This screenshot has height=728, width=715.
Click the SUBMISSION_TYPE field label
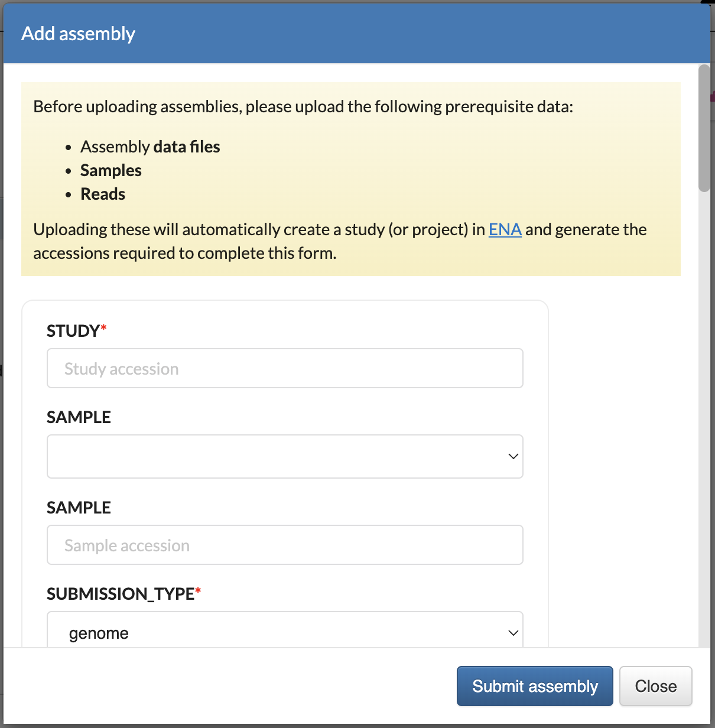[121, 594]
